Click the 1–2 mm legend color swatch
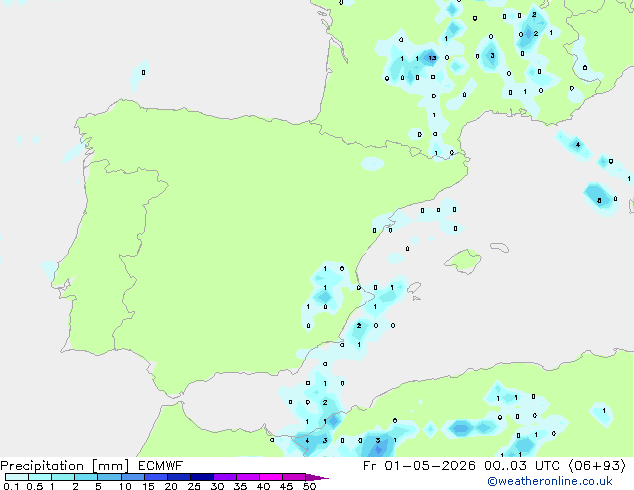 coord(63,477)
